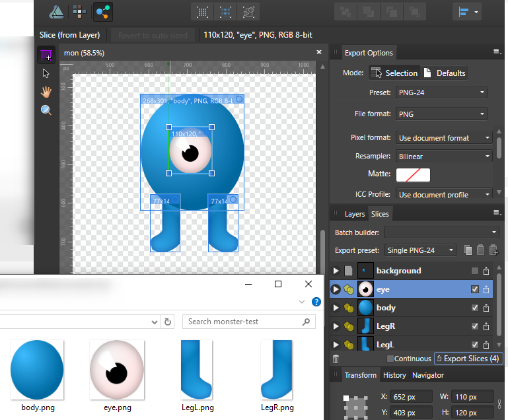Uncheck the eye slice export checkbox
This screenshot has height=420, width=508.
click(474, 289)
